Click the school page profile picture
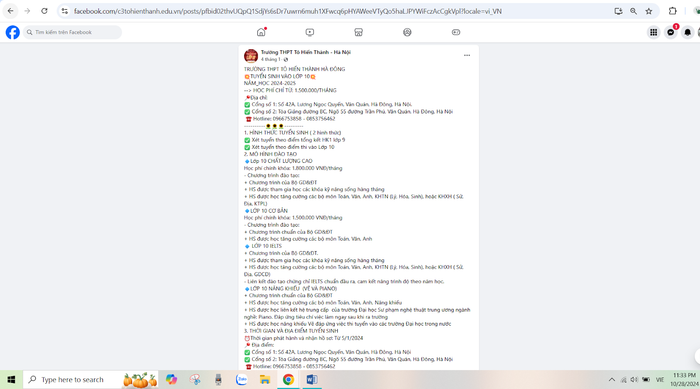Image resolution: width=700 pixels, height=389 pixels. 251,56
